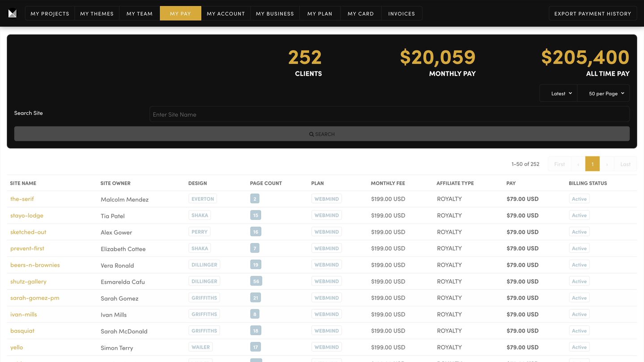Click Export Payment History button
Viewport: 644px width, 362px height.
click(593, 13)
